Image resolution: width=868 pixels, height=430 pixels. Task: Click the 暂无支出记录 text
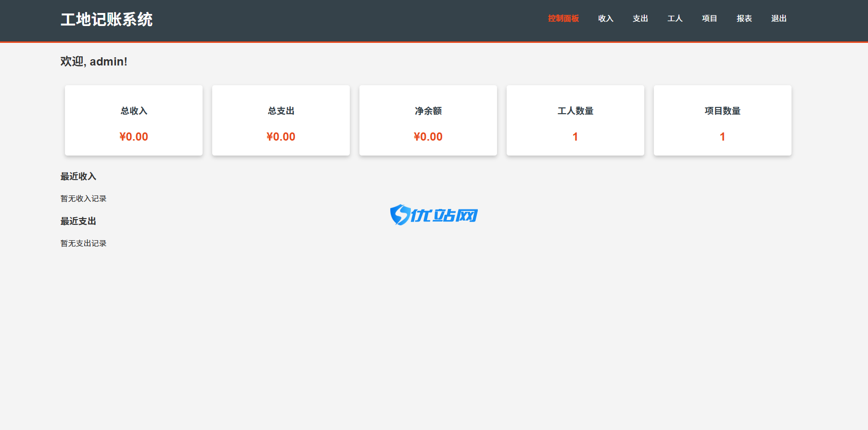(x=83, y=243)
